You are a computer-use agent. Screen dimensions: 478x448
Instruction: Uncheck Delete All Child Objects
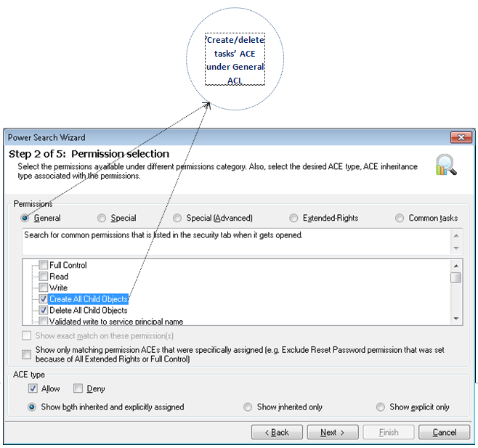44,310
